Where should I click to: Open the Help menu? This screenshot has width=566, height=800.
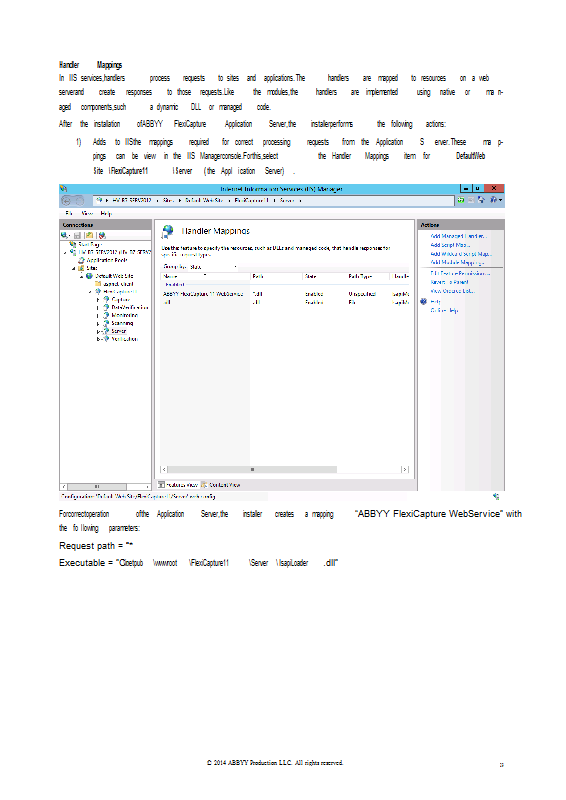point(106,213)
